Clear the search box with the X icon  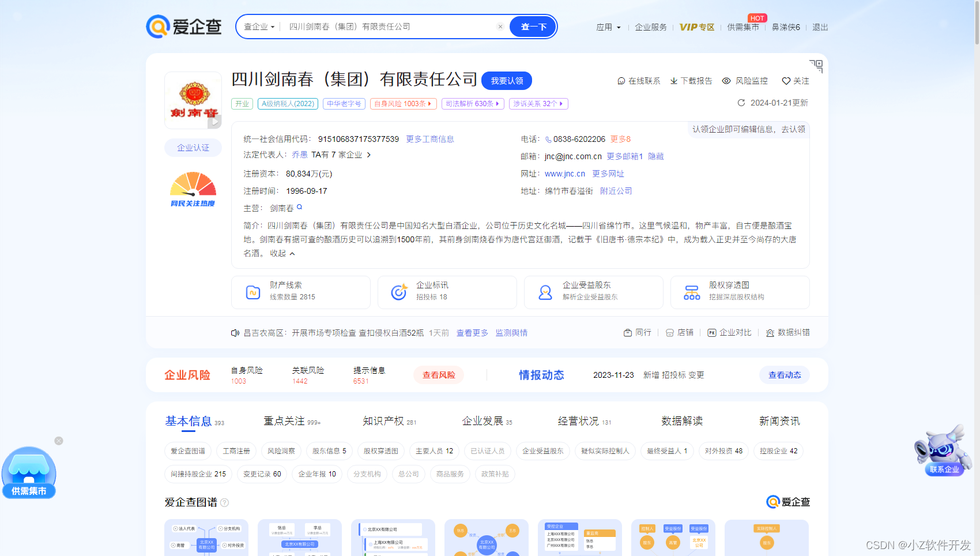[500, 27]
